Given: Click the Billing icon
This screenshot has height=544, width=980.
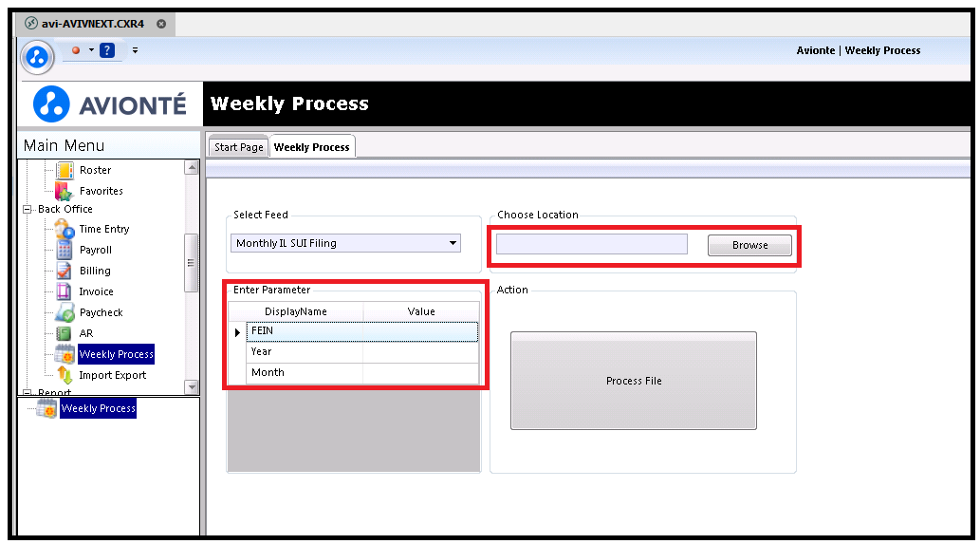Looking at the screenshot, I should [65, 271].
